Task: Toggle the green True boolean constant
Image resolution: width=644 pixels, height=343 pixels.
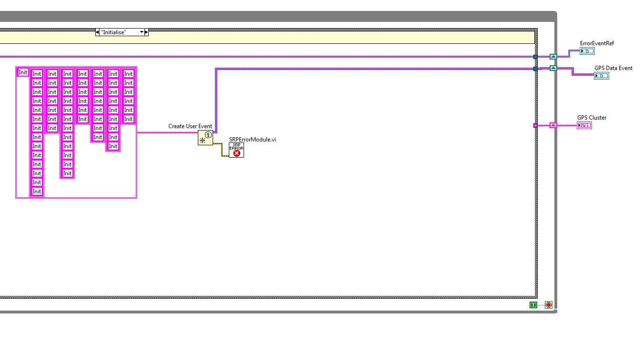Action: tap(533, 305)
